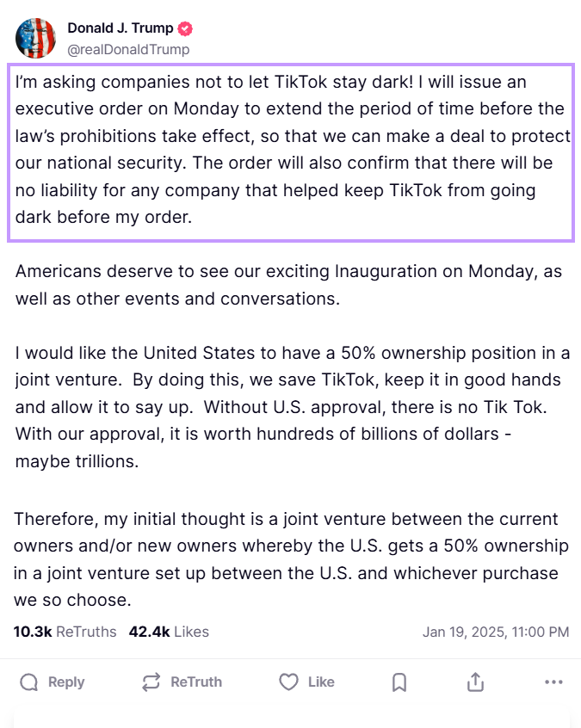This screenshot has height=728, width=581.
Task: Click the Like button label
Action: tap(321, 682)
